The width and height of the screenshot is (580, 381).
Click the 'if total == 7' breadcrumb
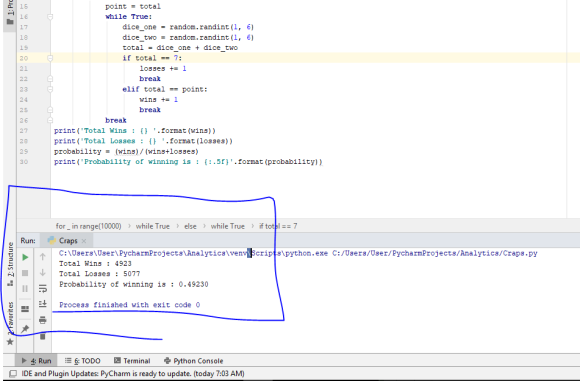pyautogui.click(x=278, y=226)
